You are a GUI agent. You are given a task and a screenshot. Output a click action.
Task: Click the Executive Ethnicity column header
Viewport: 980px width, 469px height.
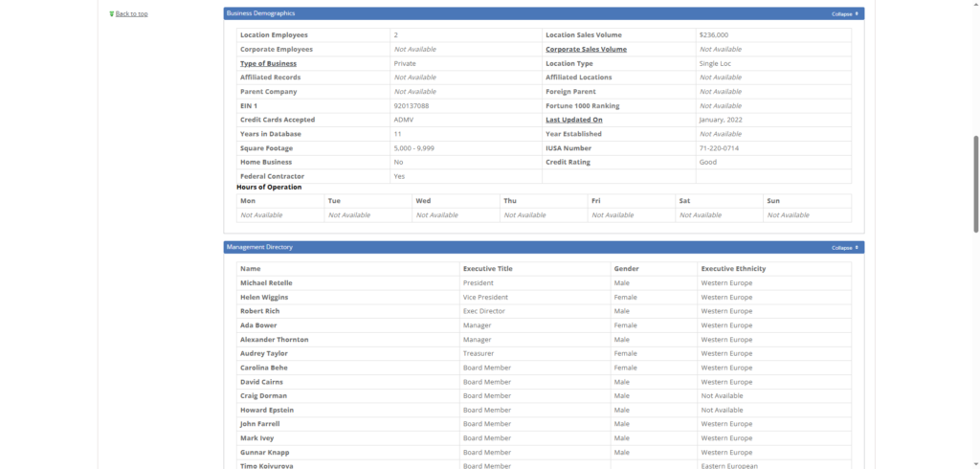coord(733,269)
